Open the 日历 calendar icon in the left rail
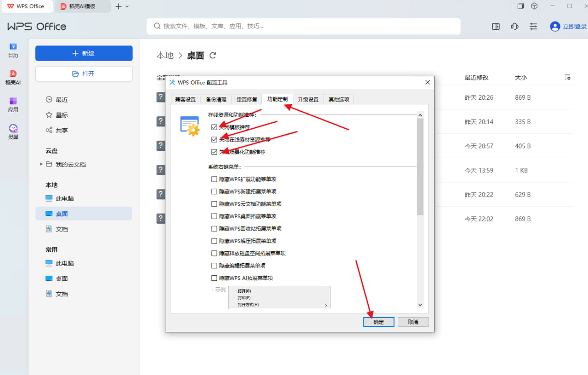Viewport: 588px width, 375px height. point(13,46)
